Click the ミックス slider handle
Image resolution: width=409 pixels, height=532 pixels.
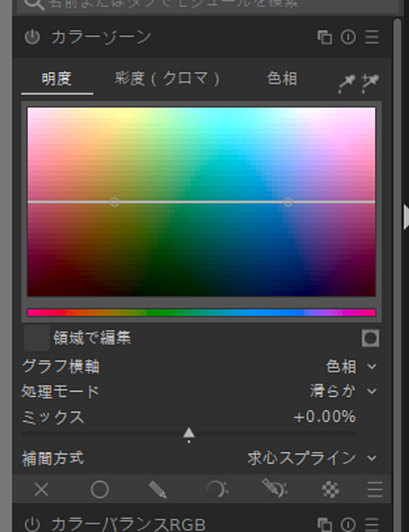point(189,434)
